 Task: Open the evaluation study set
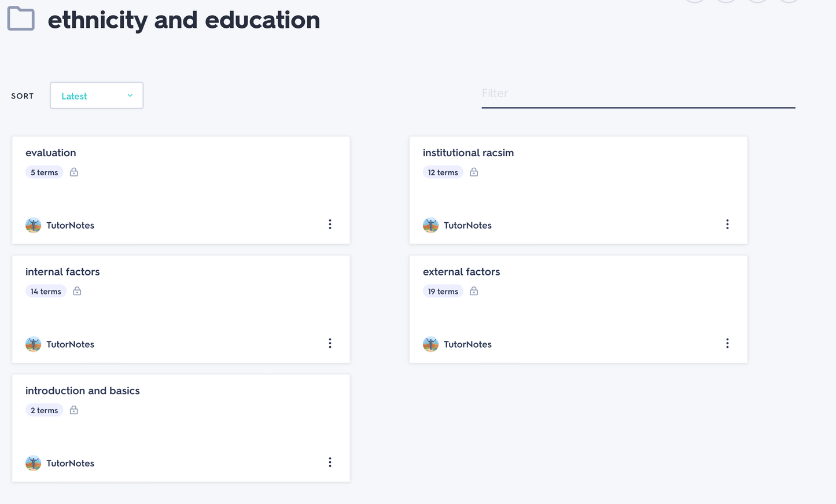[51, 153]
